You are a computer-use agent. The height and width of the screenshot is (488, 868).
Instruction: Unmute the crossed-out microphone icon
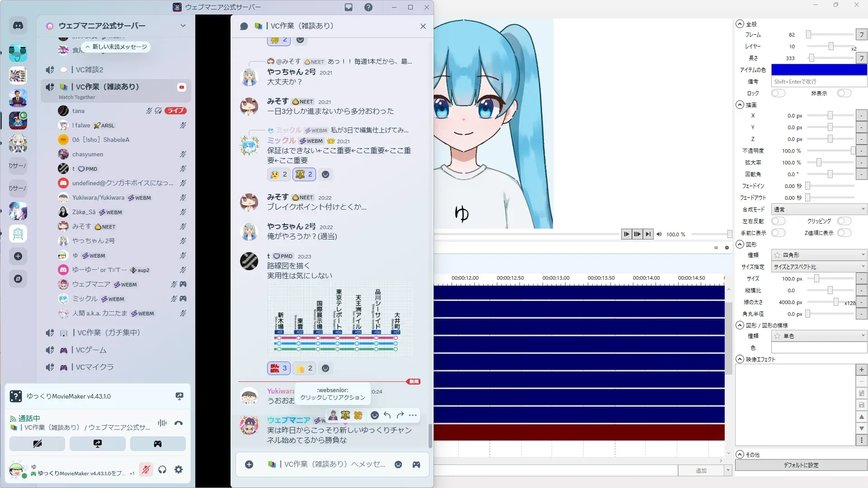(x=146, y=469)
